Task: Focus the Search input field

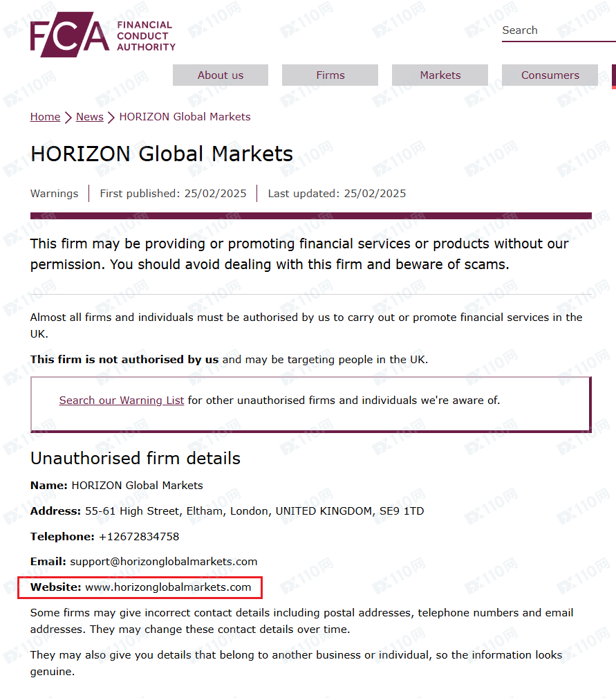Action: coord(557,30)
